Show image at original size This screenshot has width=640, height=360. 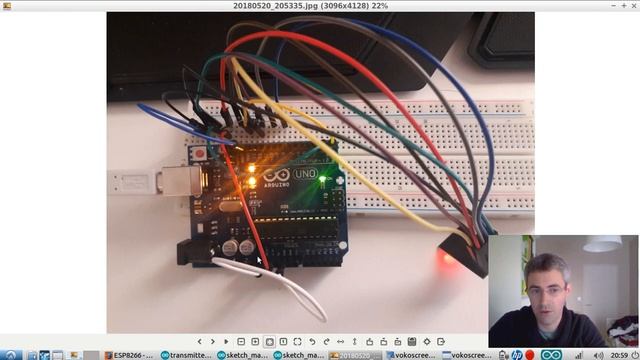coord(283,342)
